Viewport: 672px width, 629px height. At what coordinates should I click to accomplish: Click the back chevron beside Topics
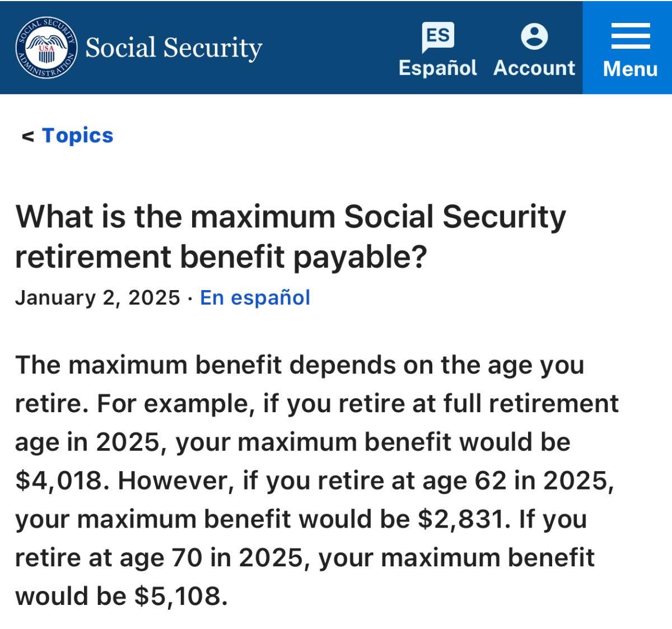click(27, 136)
